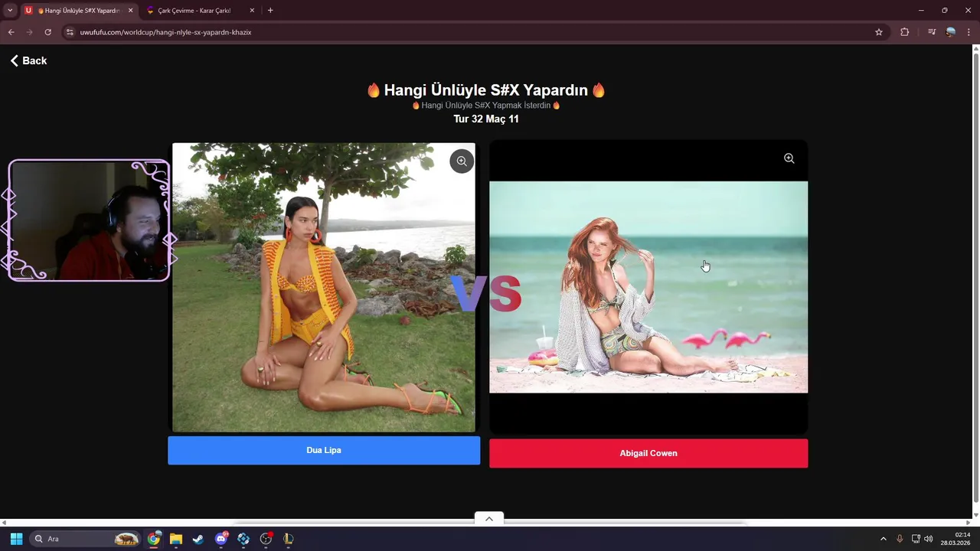Open Chrome from the taskbar

click(154, 539)
